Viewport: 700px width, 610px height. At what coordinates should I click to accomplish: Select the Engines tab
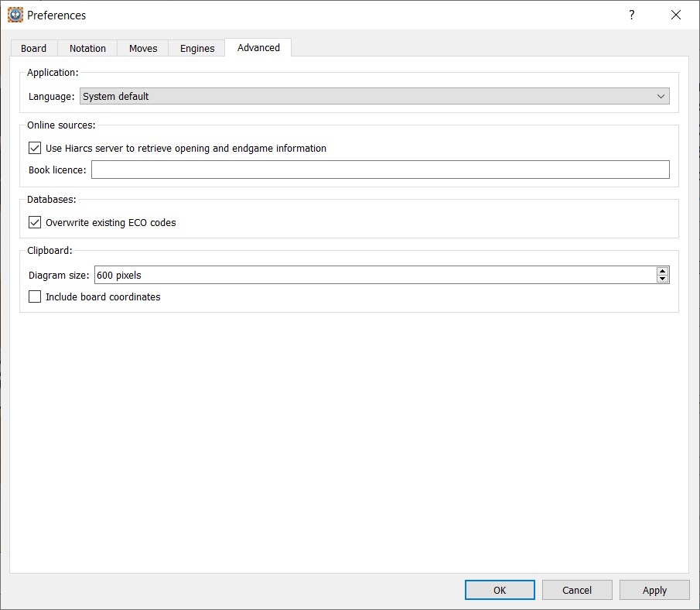(197, 48)
